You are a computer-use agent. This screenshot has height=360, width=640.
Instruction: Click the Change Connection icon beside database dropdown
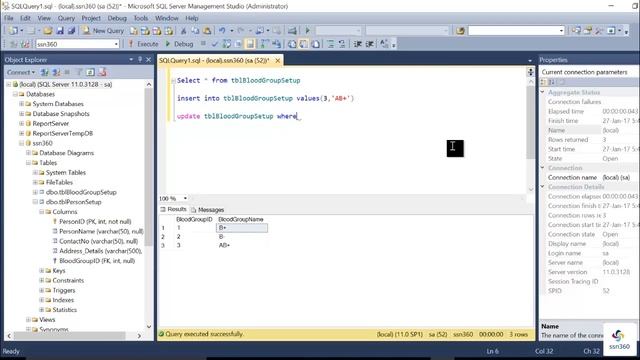(x=25, y=44)
